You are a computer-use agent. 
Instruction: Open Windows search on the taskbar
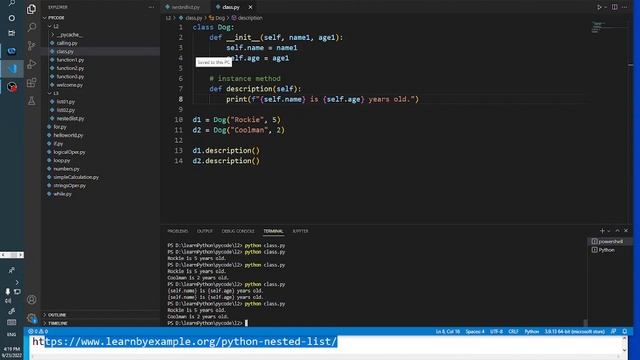(11, 3)
